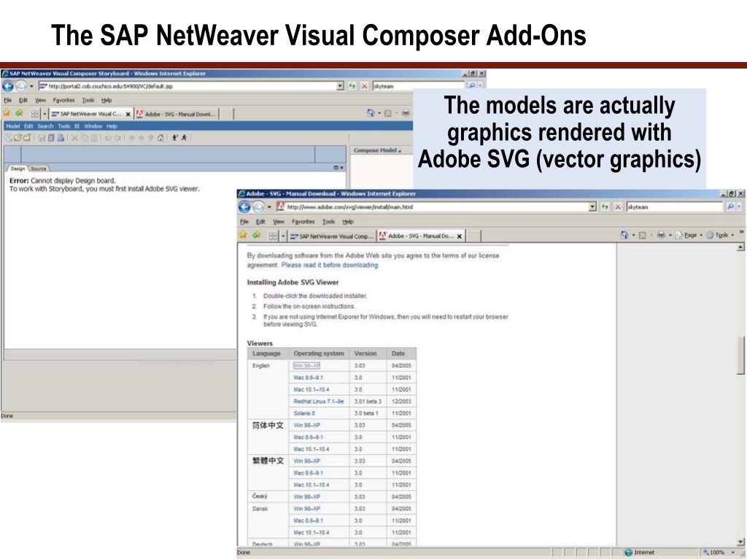747x560 pixels.
Task: Close Adobe SVG Manual Do... tab
Action: (460, 236)
